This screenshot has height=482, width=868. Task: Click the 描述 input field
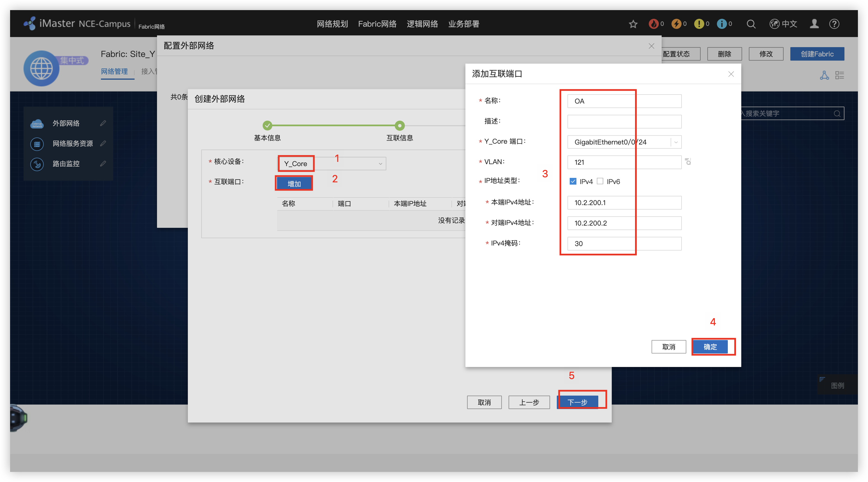click(624, 121)
